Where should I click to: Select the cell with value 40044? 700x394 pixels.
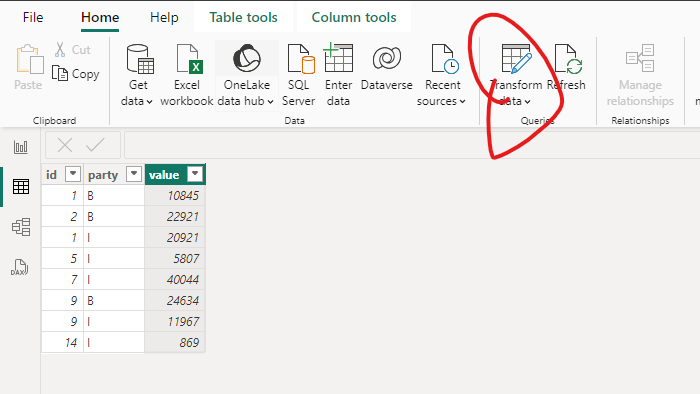pos(175,279)
